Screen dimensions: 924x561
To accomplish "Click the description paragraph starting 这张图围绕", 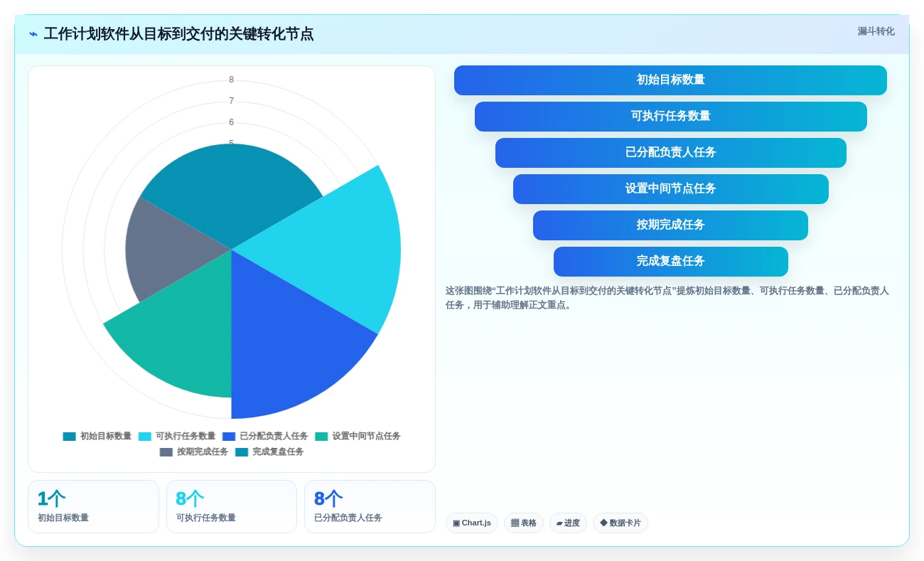I will (668, 298).
